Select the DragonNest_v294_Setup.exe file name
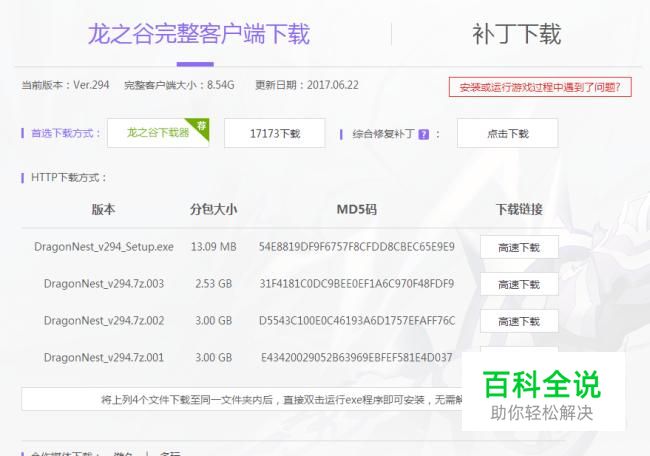This screenshot has width=650, height=456. (104, 247)
